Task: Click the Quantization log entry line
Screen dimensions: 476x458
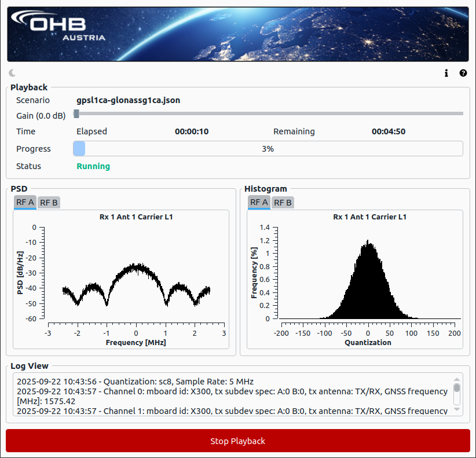Action: point(135,382)
